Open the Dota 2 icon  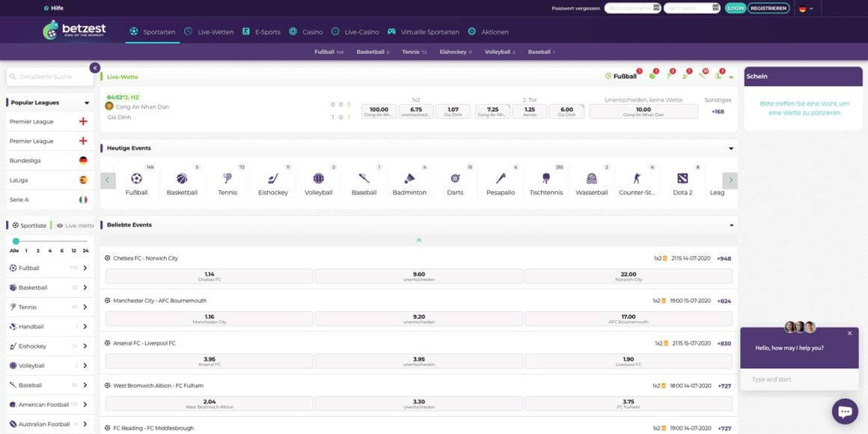(682, 178)
